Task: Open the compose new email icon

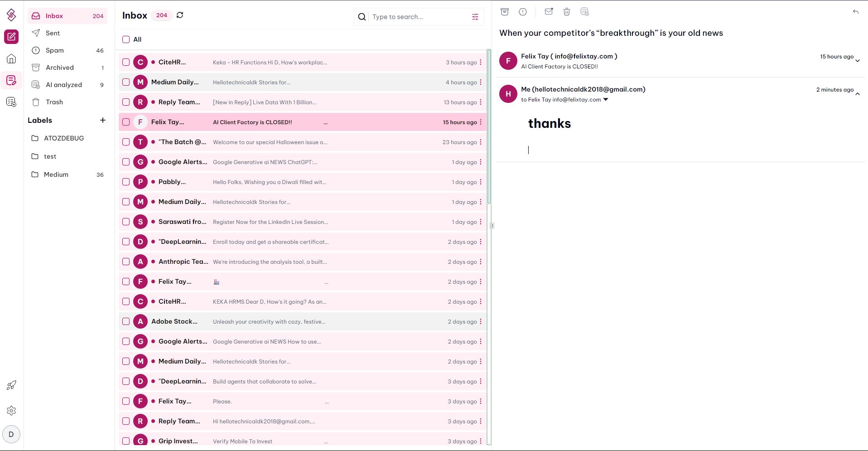Action: tap(11, 37)
